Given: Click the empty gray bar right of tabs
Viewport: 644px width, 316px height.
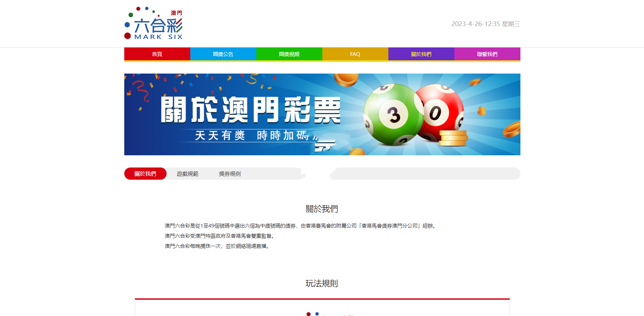Looking at the screenshot, I should coord(425,174).
